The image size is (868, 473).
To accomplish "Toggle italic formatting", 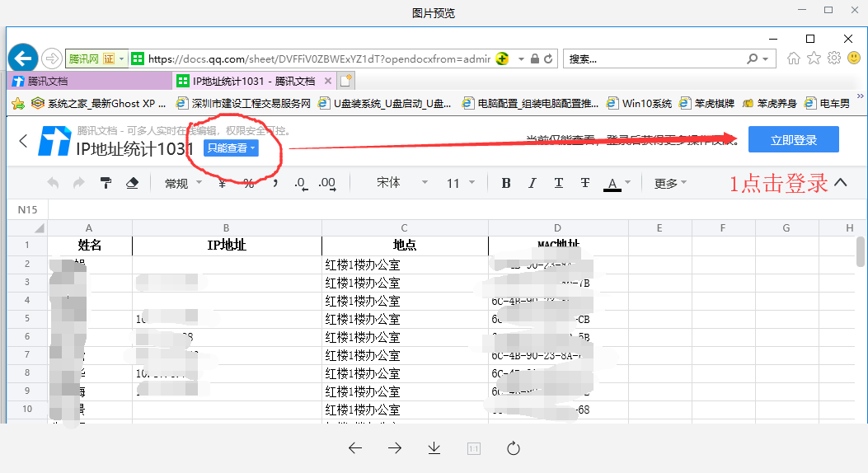I will tap(533, 183).
